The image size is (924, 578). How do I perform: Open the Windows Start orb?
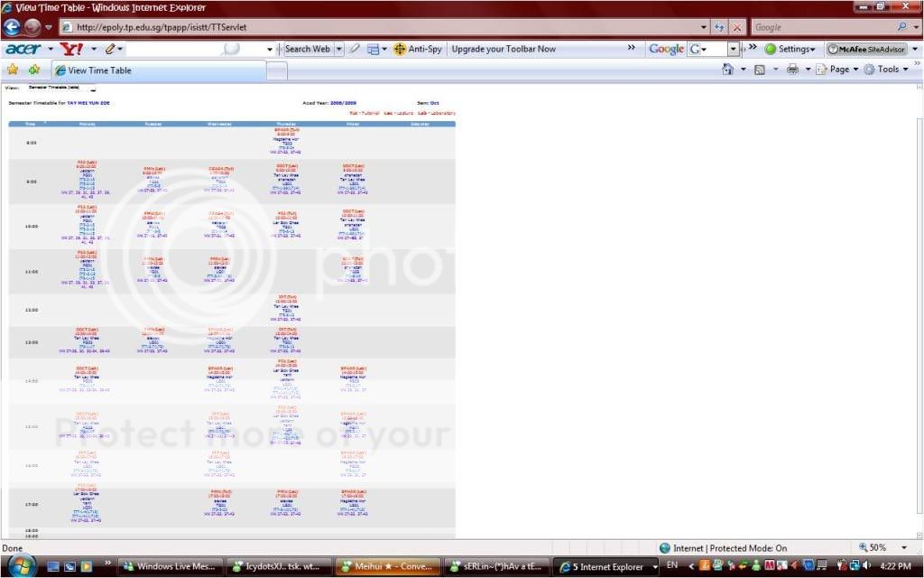(20, 565)
